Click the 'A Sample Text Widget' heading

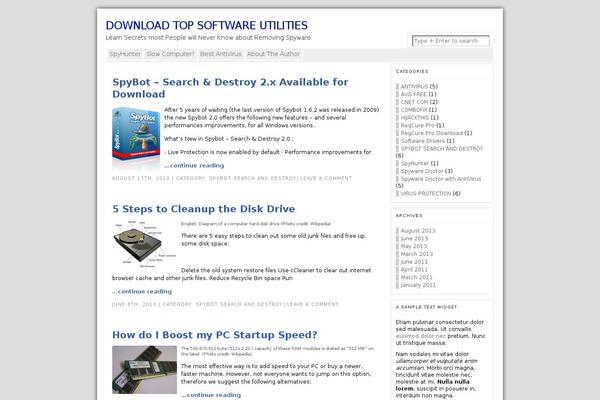(x=426, y=307)
